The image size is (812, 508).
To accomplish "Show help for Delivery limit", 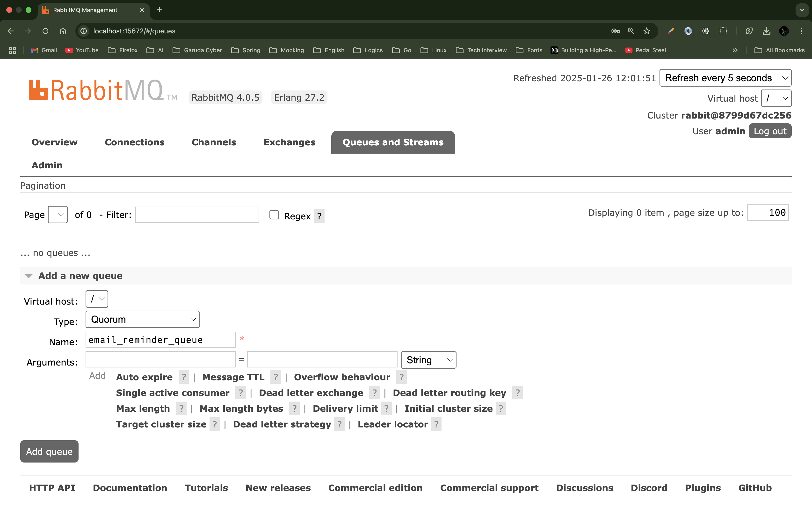I will pos(386,409).
